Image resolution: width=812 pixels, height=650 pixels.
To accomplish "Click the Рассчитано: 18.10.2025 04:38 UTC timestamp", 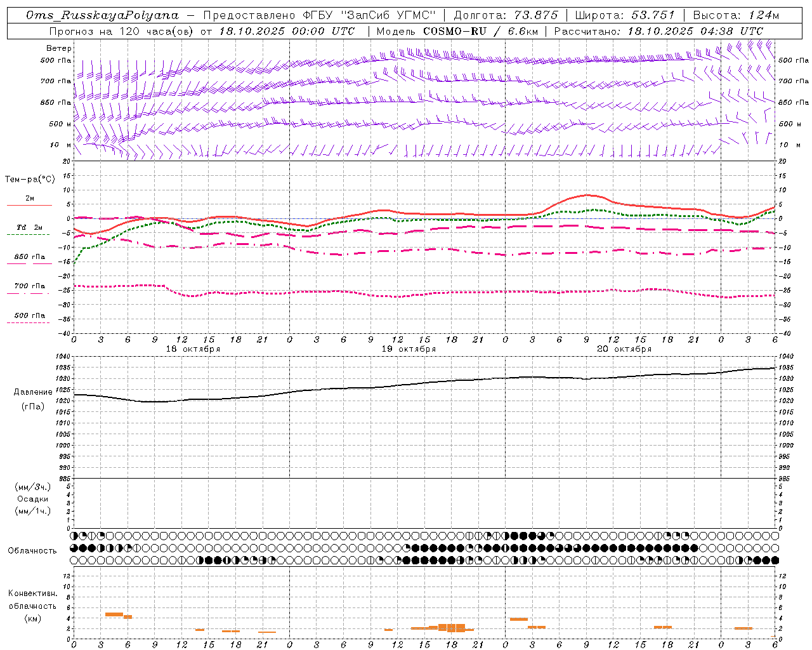I will pos(658,31).
